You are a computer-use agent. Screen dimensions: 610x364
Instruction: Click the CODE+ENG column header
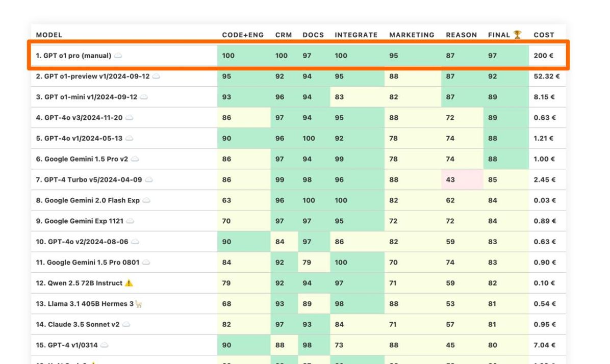point(243,35)
